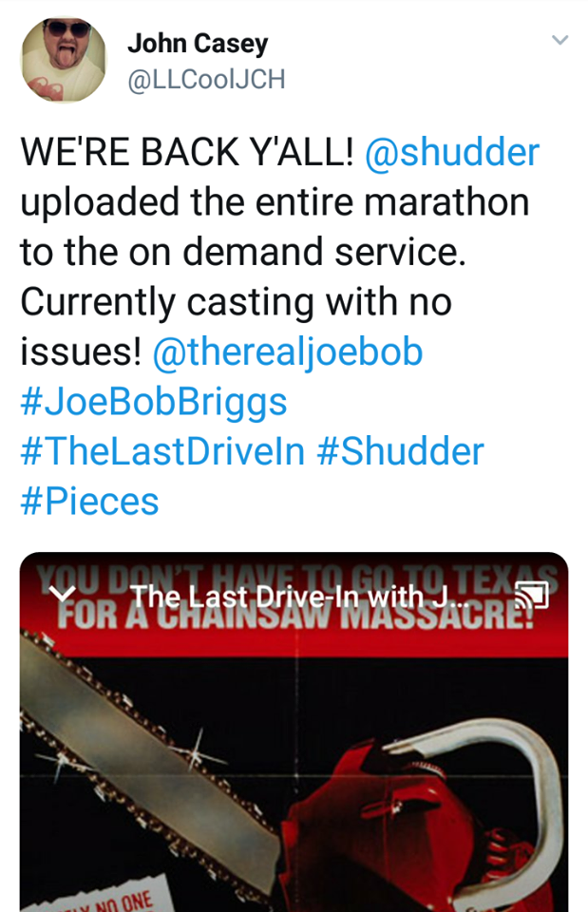Open John Casey's profile avatar
The width and height of the screenshot is (588, 912).
click(x=64, y=59)
